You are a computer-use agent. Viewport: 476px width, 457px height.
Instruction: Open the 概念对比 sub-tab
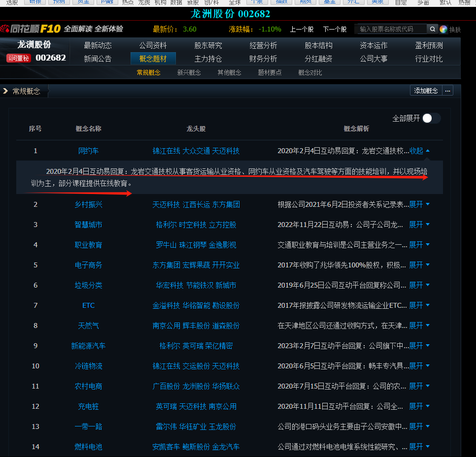[x=310, y=72]
